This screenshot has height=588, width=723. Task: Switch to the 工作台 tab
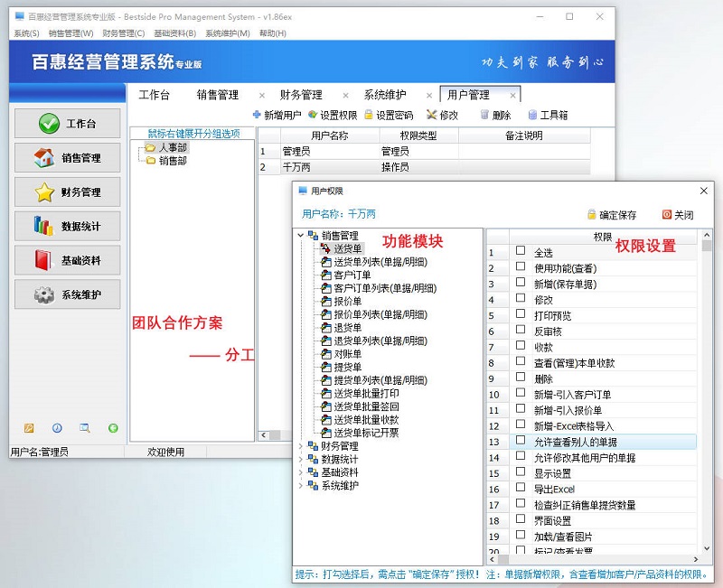click(155, 95)
